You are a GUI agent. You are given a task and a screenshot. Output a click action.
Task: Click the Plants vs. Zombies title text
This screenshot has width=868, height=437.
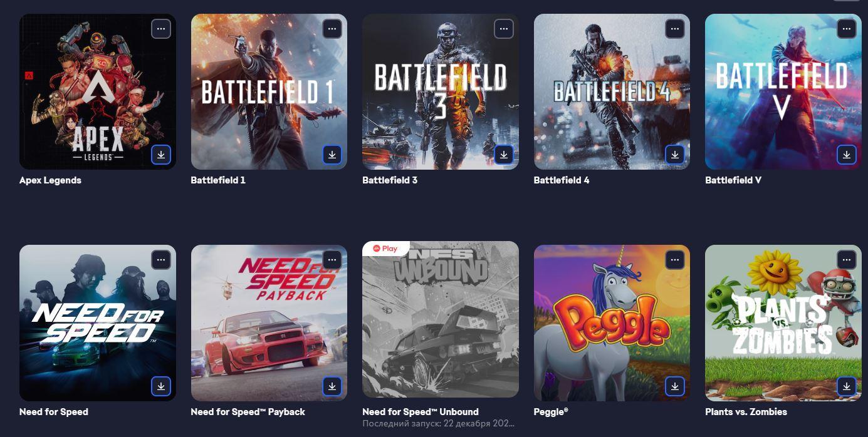(746, 412)
